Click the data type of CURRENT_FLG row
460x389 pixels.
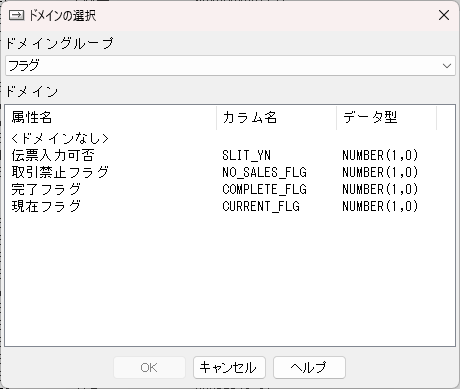(380, 206)
